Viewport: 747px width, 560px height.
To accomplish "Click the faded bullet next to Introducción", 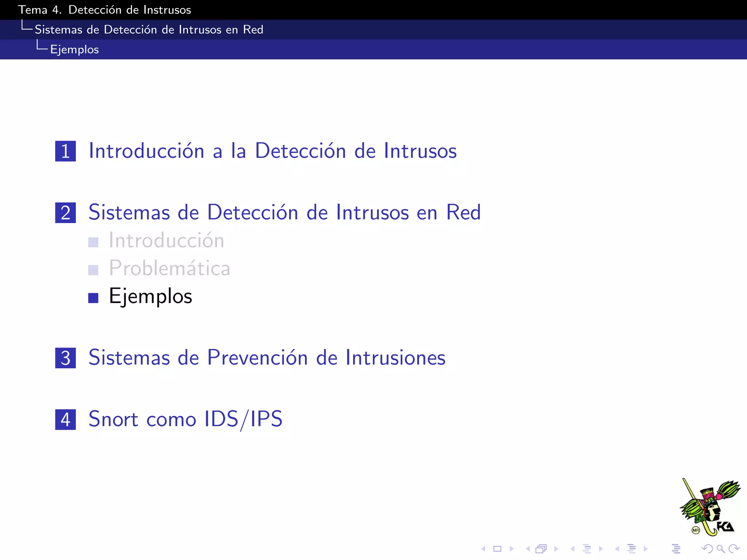I will tap(93, 242).
